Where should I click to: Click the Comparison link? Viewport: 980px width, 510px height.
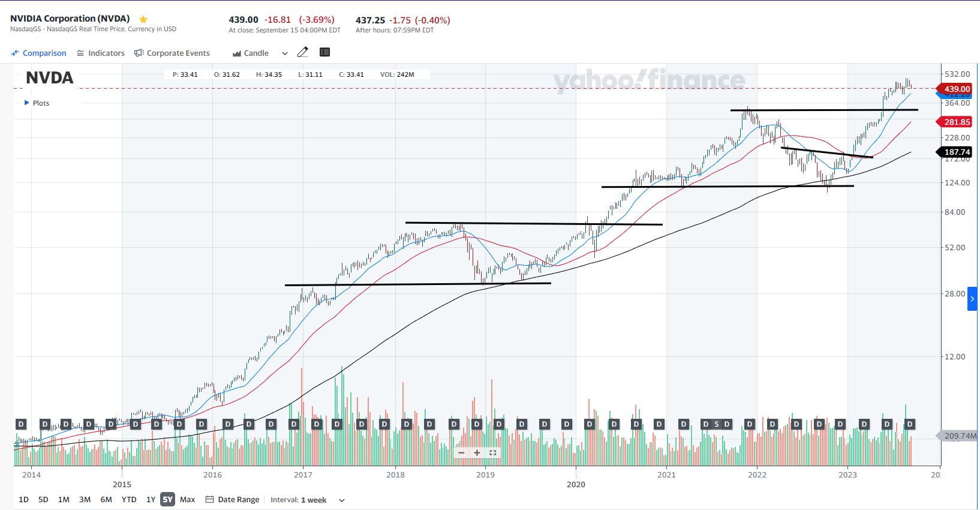(39, 53)
